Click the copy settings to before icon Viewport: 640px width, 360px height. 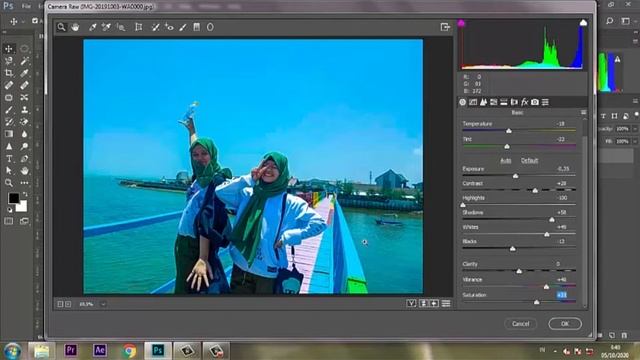[434, 303]
